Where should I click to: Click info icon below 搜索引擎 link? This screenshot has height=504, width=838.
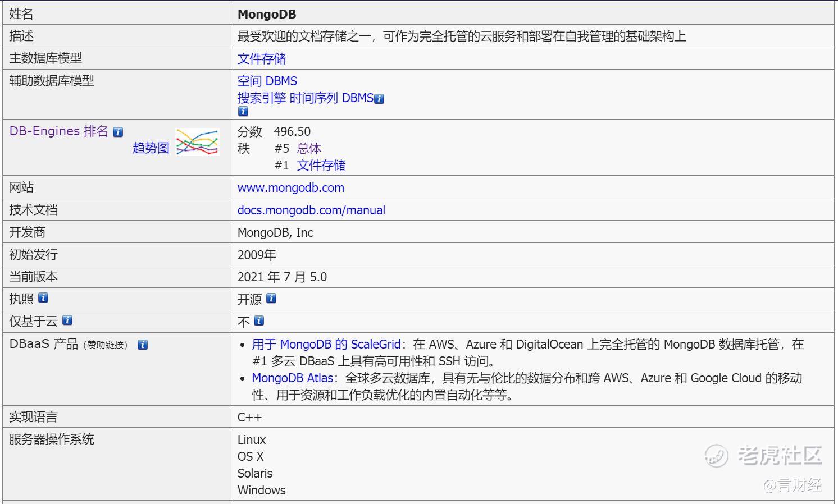[243, 111]
